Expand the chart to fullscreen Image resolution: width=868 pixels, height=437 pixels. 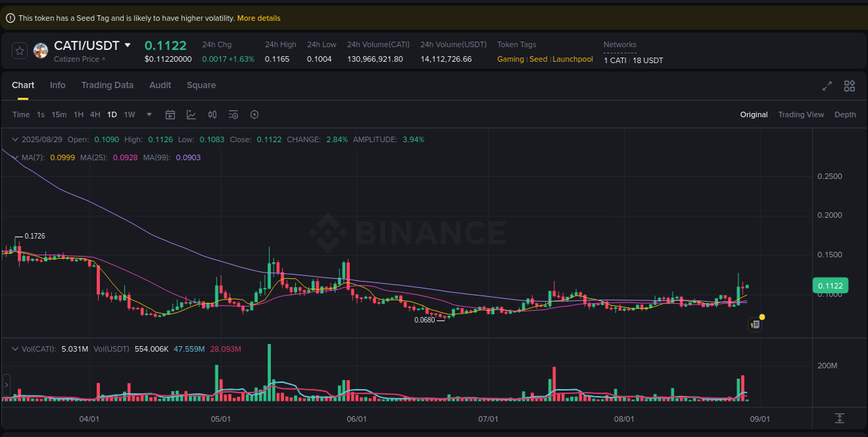[827, 86]
